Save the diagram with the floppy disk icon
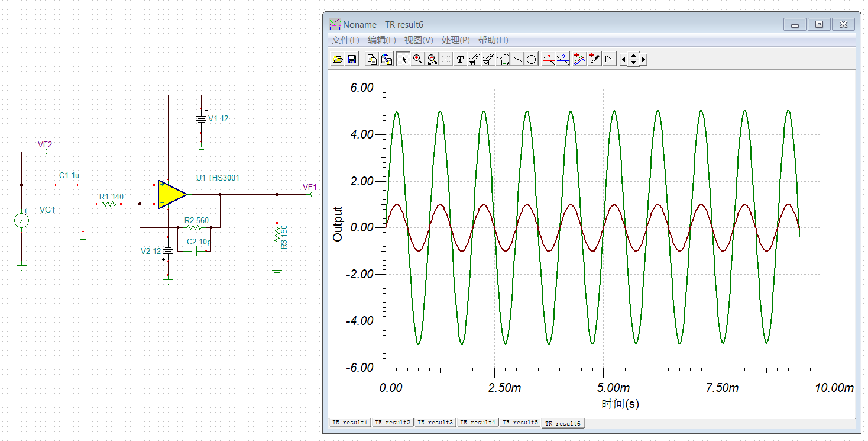 click(352, 59)
